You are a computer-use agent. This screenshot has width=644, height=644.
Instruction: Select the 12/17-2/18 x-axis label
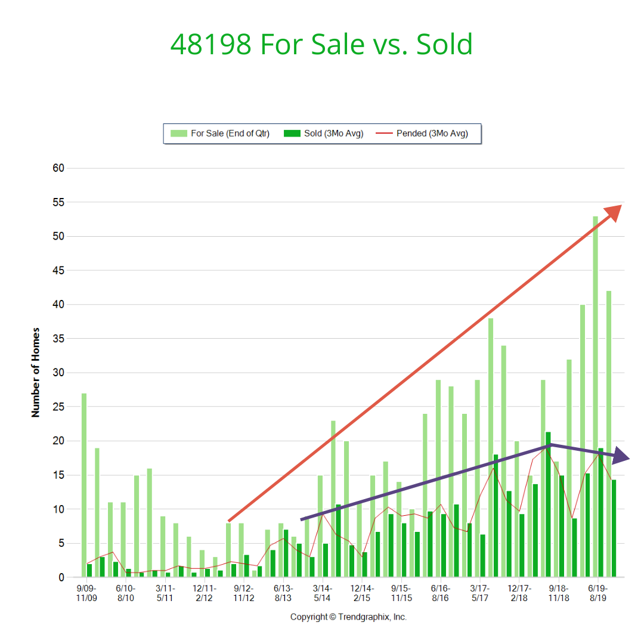[519, 593]
